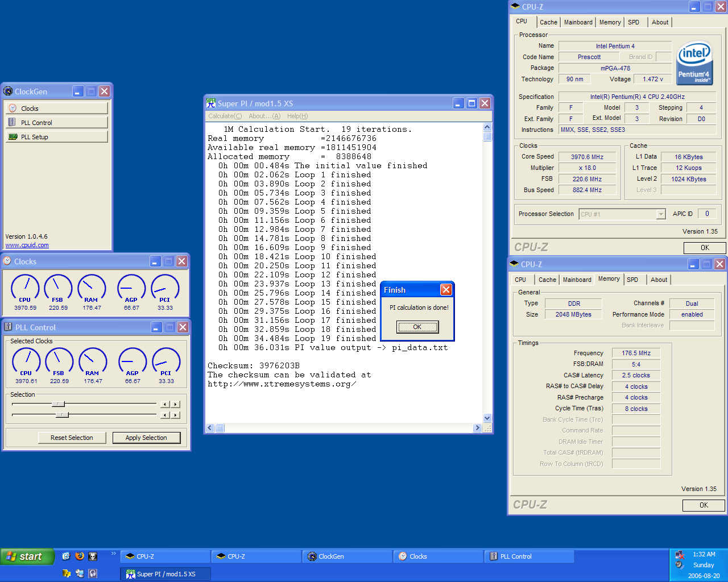This screenshot has height=582, width=728.
Task: Open Help menu in Super PI
Action: pos(297,116)
